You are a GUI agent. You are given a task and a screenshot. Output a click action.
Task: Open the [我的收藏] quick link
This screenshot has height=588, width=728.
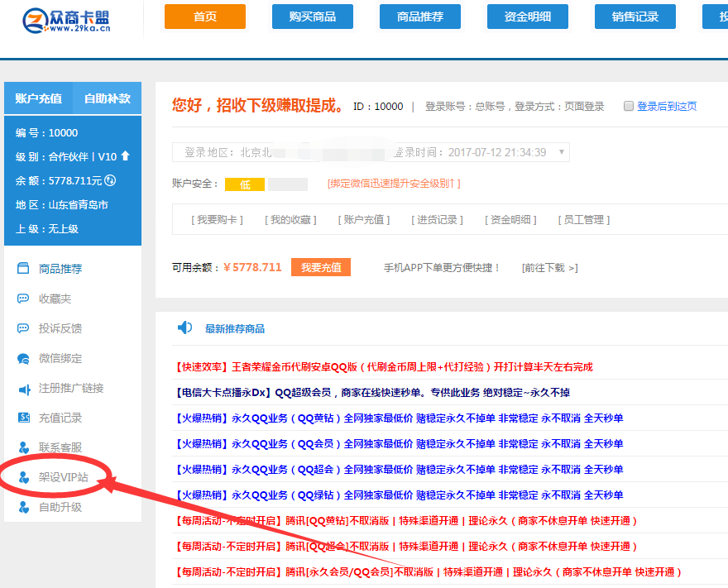[290, 219]
